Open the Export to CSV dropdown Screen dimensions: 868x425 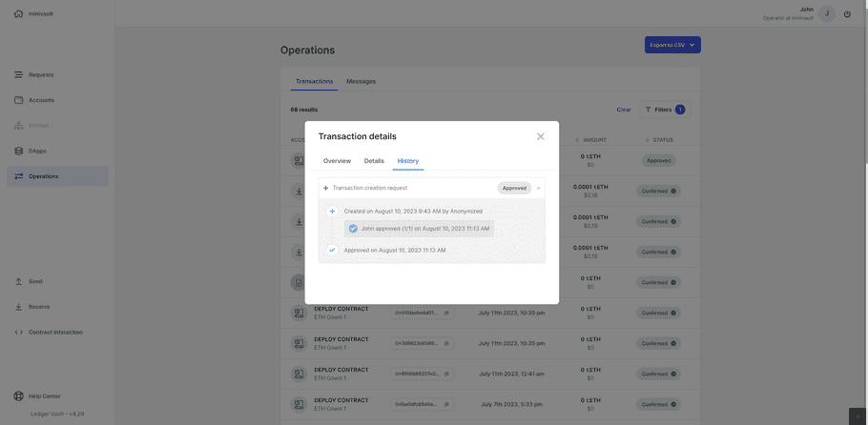point(672,45)
